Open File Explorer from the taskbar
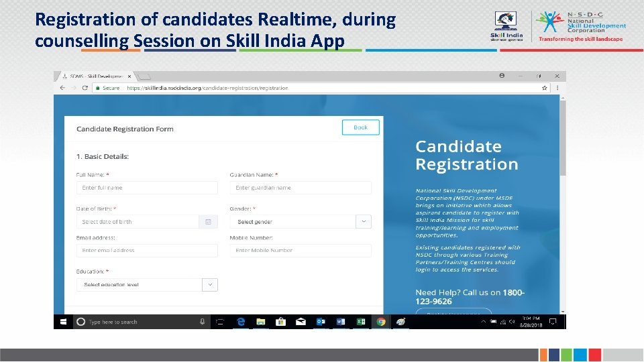 coord(260,322)
